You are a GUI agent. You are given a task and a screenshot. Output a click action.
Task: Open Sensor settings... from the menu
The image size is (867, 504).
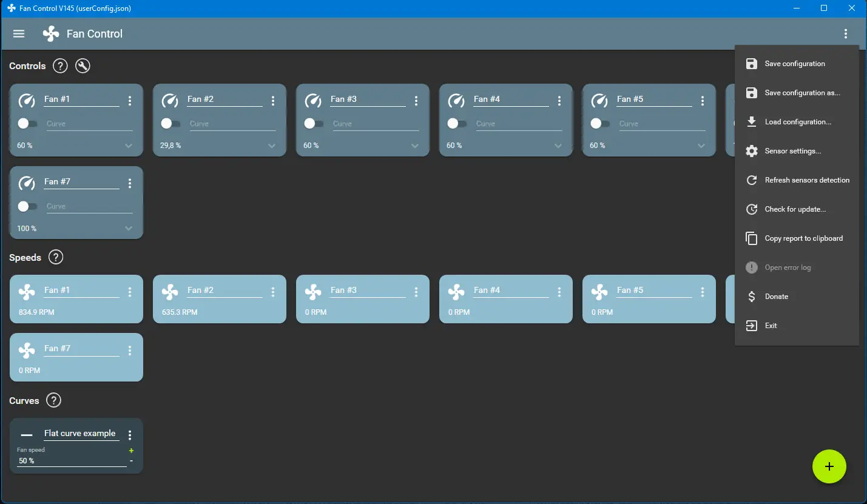coord(797,151)
